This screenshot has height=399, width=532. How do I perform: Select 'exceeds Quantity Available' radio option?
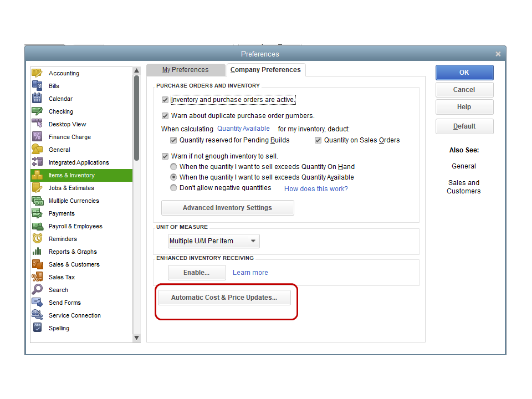[173, 177]
